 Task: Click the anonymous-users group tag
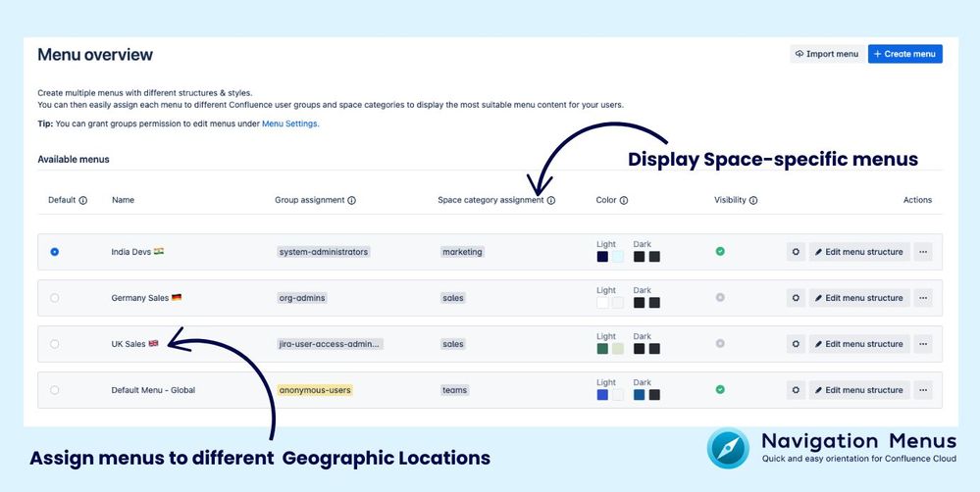click(316, 390)
